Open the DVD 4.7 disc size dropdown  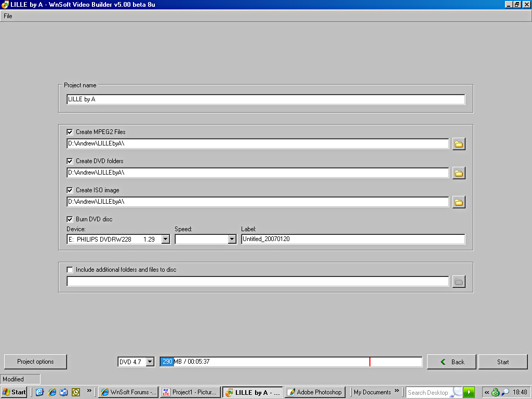click(x=150, y=362)
